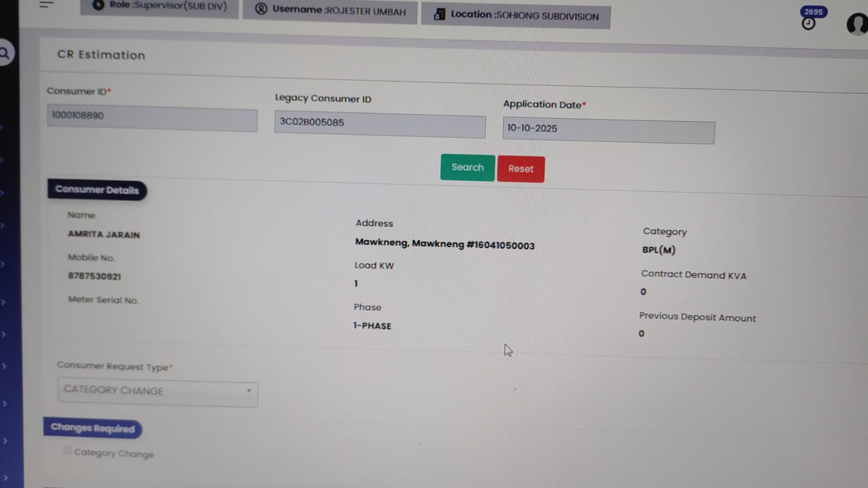Select the Changes Required tab label

tap(93, 428)
